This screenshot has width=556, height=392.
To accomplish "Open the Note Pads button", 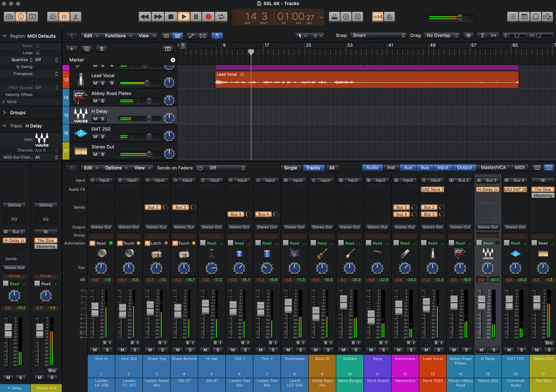I will point(524,16).
